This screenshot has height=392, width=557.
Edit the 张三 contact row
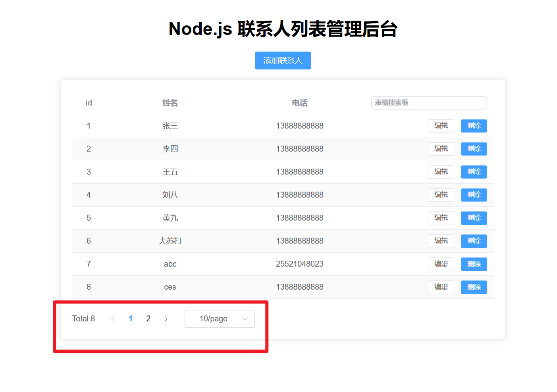(x=441, y=126)
